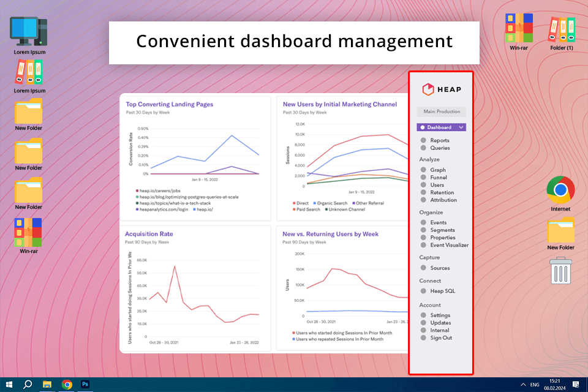
Task: Open Retention under Analyze
Action: (x=442, y=192)
